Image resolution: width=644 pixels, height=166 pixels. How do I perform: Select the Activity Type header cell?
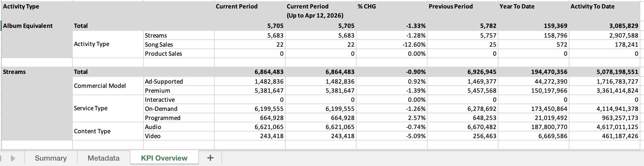tap(21, 6)
